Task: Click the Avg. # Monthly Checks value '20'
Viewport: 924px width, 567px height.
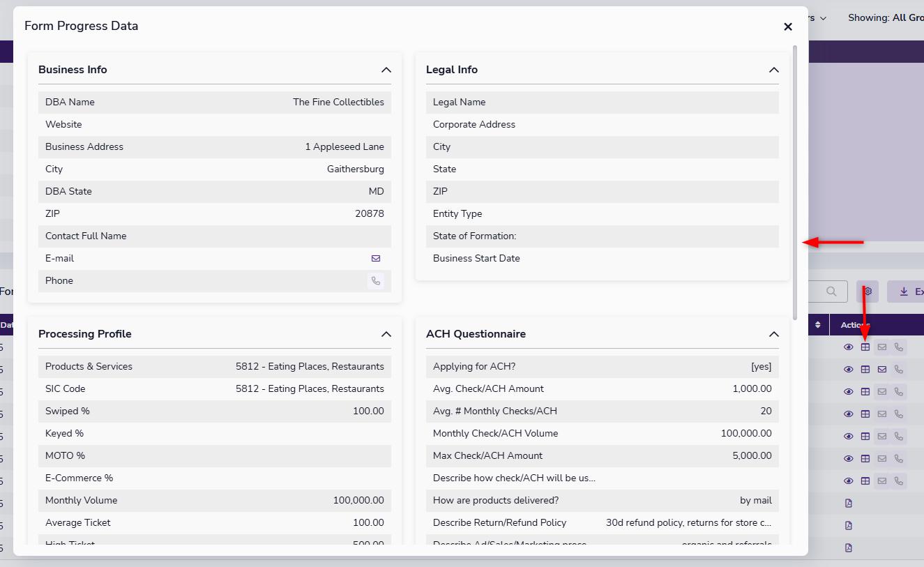Action: 766,411
